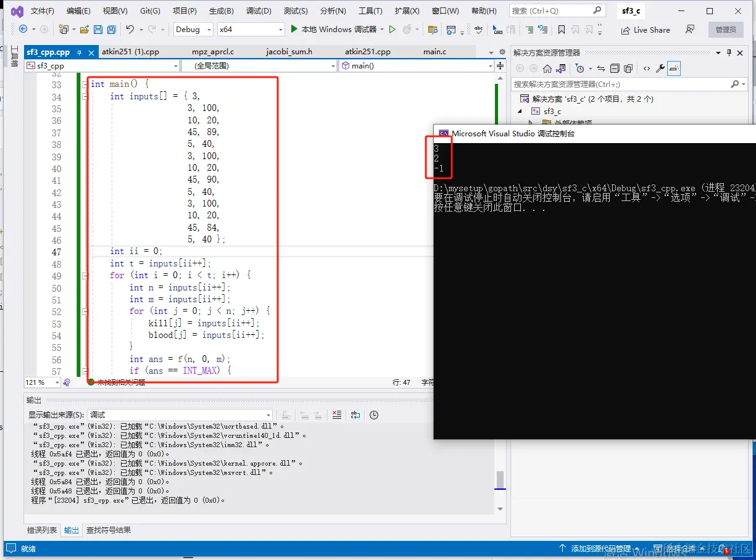Open the 全局范围 scope dropdown
Image resolution: width=756 pixels, height=560 pixels.
[259, 65]
